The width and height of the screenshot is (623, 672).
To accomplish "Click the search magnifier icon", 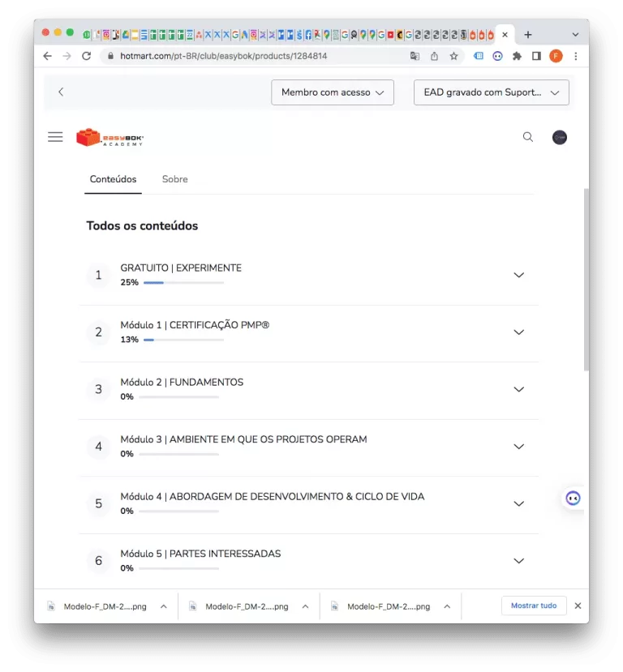I will 528,137.
